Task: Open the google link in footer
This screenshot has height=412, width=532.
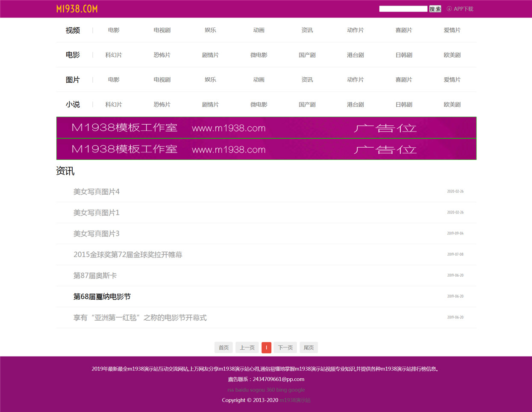Action: [x=297, y=390]
